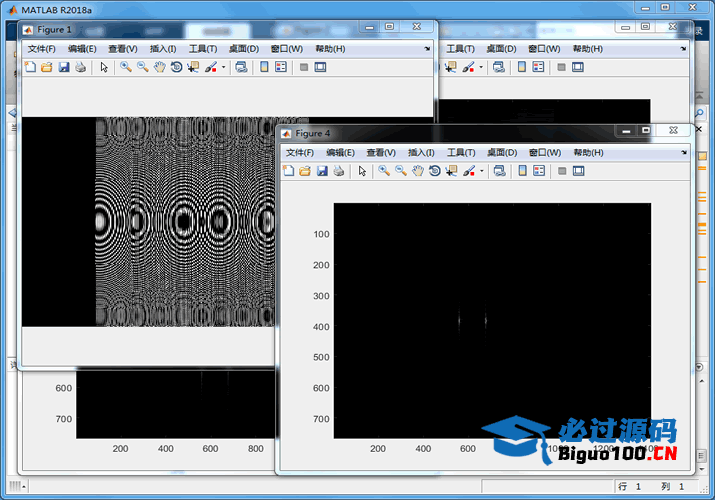Select Pan hand tool in Figure 4

[418, 171]
